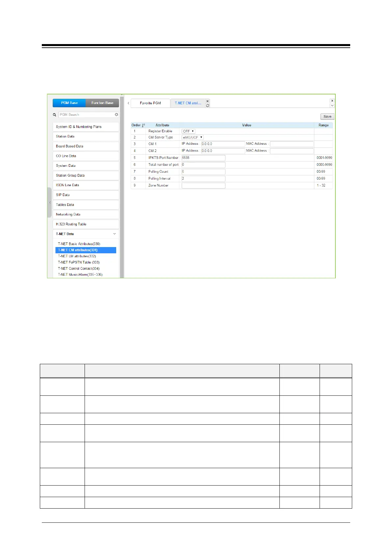The image size is (392, 554).
Task: Select PGM Base mode
Action: pos(69,103)
